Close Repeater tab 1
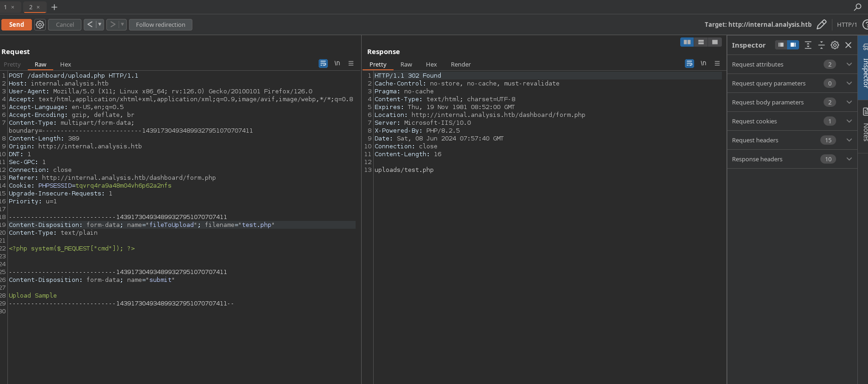 tap(13, 7)
